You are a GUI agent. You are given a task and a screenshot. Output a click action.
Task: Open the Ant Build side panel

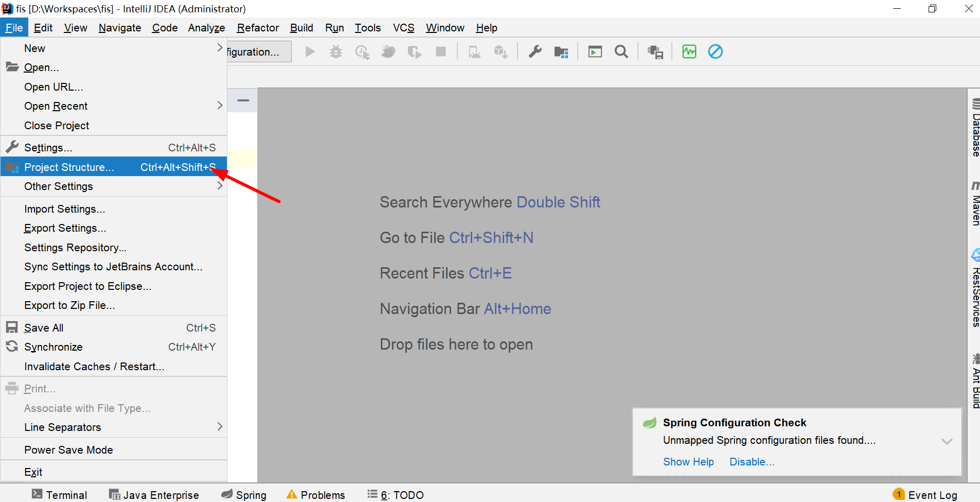coord(975,381)
